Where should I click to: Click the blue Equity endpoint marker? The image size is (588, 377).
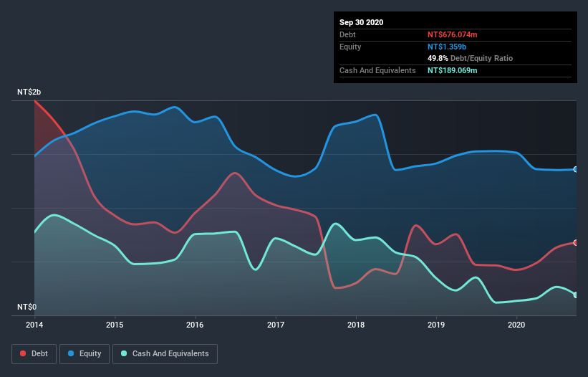pyautogui.click(x=576, y=170)
